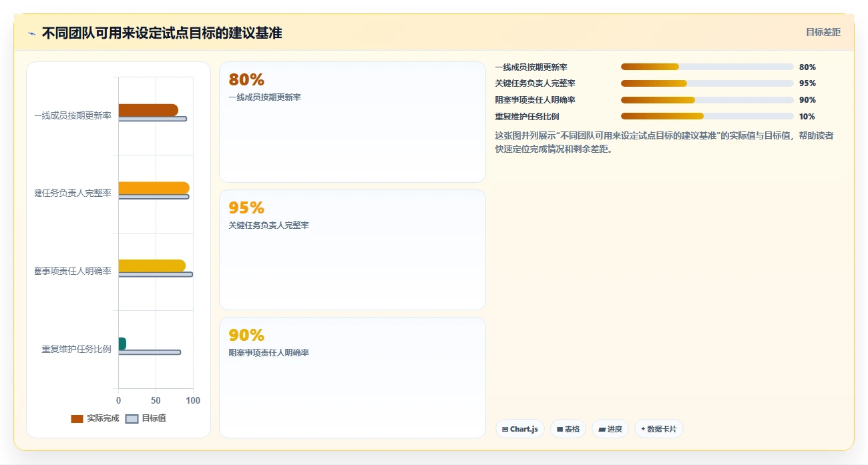
Task: Click the 80% value beside the progress bar
Action: coord(807,67)
